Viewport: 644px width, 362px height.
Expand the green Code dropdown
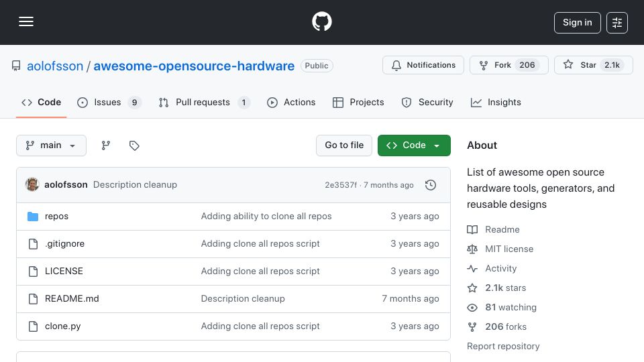pos(414,145)
